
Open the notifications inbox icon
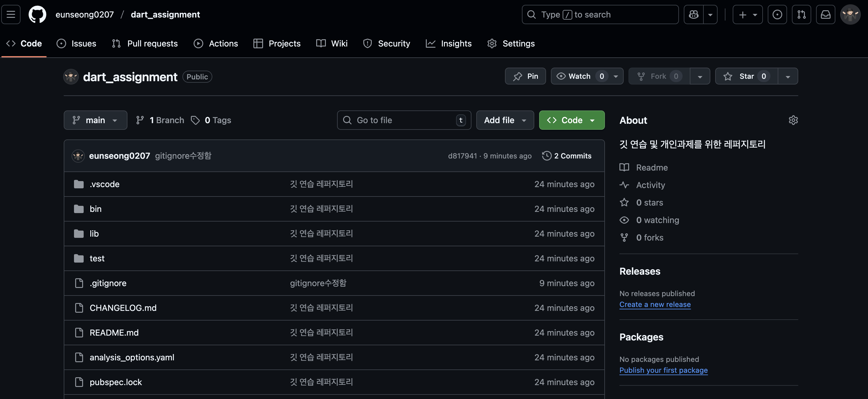(825, 14)
